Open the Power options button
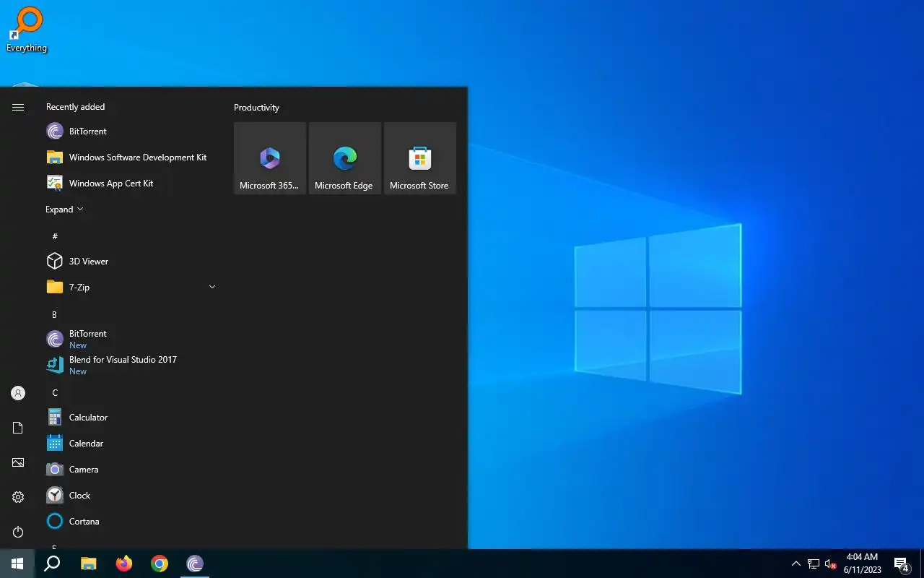 pyautogui.click(x=18, y=532)
